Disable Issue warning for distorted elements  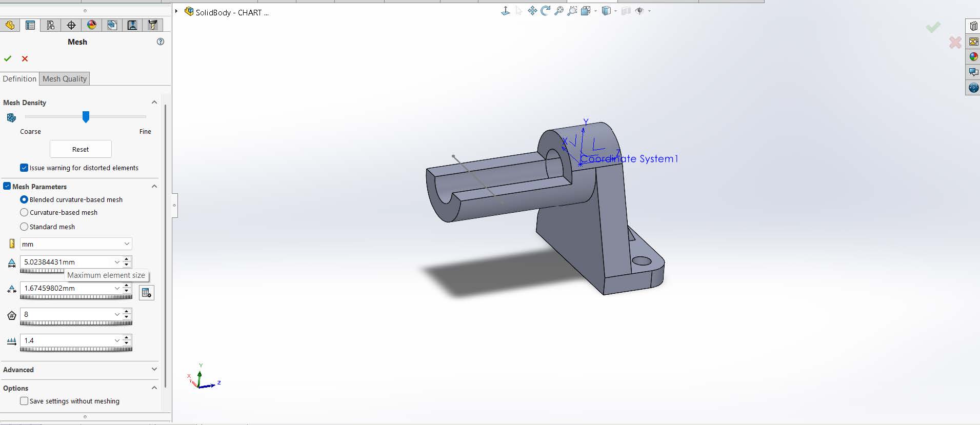tap(24, 168)
